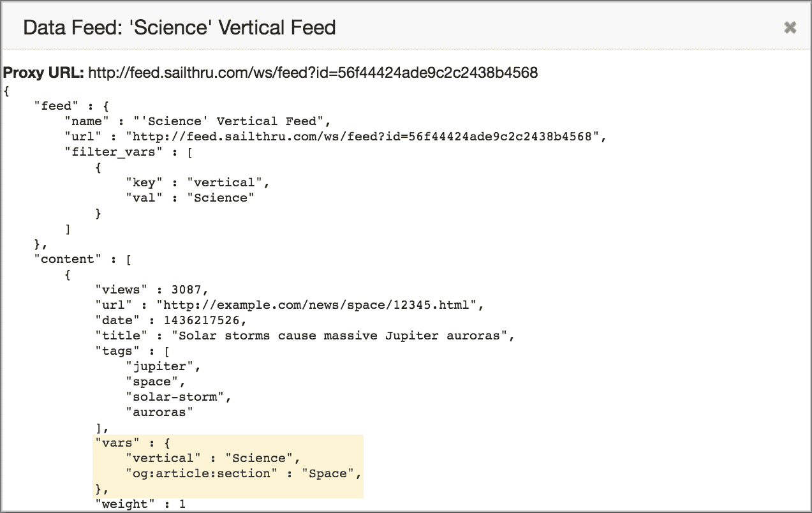Click the example.com article URL value
The image size is (812, 513).
tap(318, 305)
